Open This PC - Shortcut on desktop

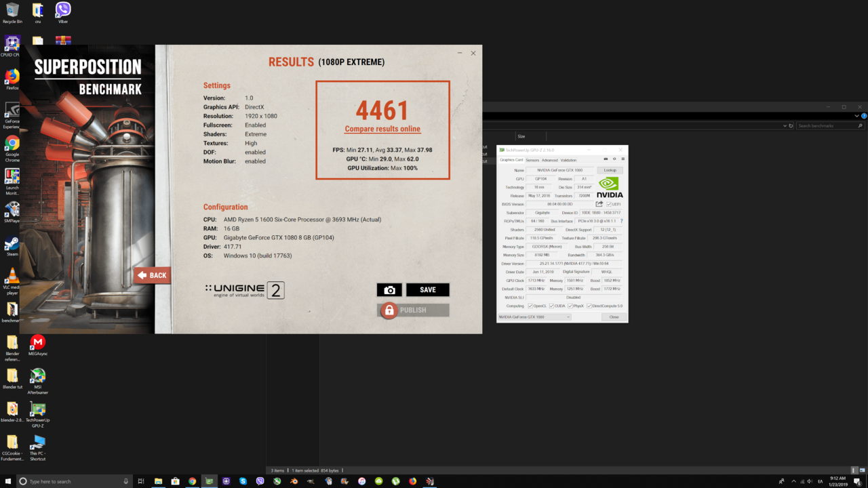38,448
